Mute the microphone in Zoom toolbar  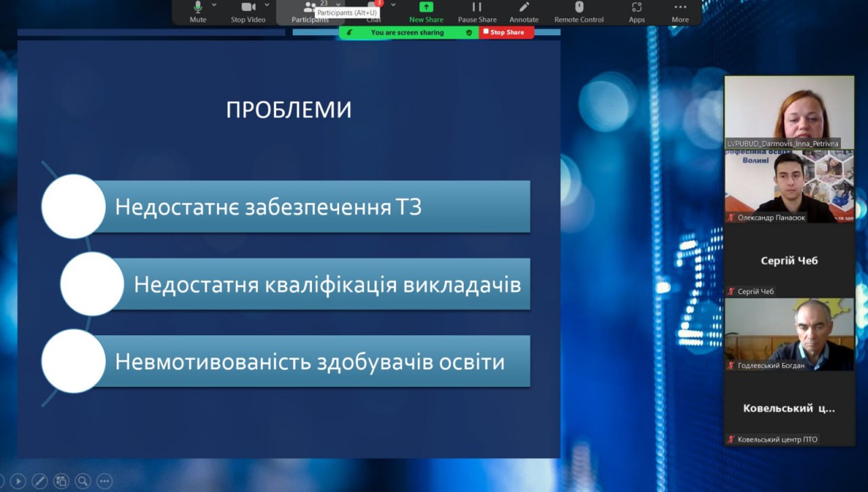[198, 8]
